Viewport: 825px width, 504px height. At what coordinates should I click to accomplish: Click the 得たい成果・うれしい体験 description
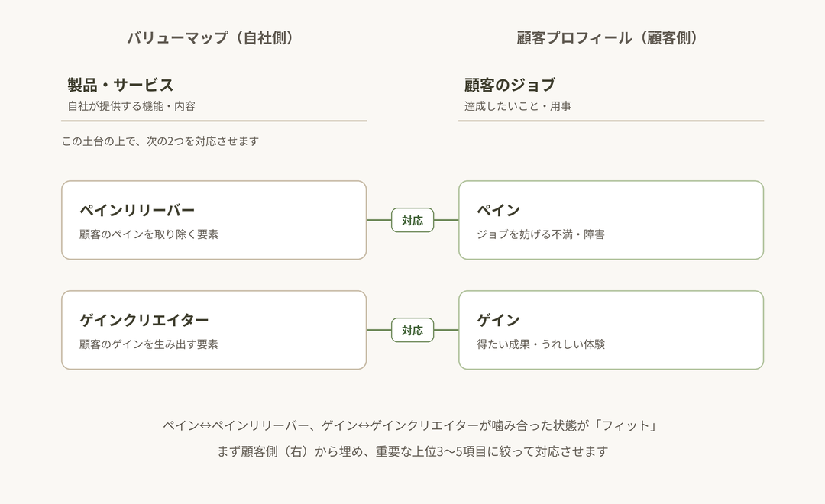click(x=541, y=344)
